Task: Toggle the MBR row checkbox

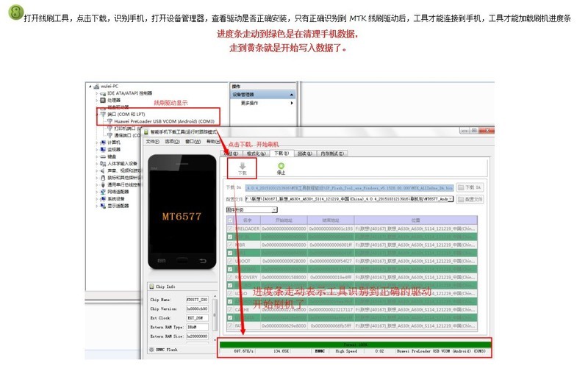Action: pyautogui.click(x=230, y=245)
